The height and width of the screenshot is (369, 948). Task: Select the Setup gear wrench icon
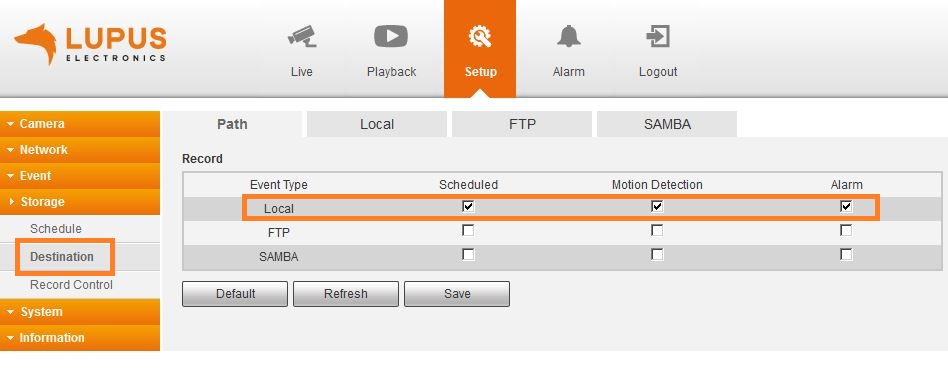point(480,37)
